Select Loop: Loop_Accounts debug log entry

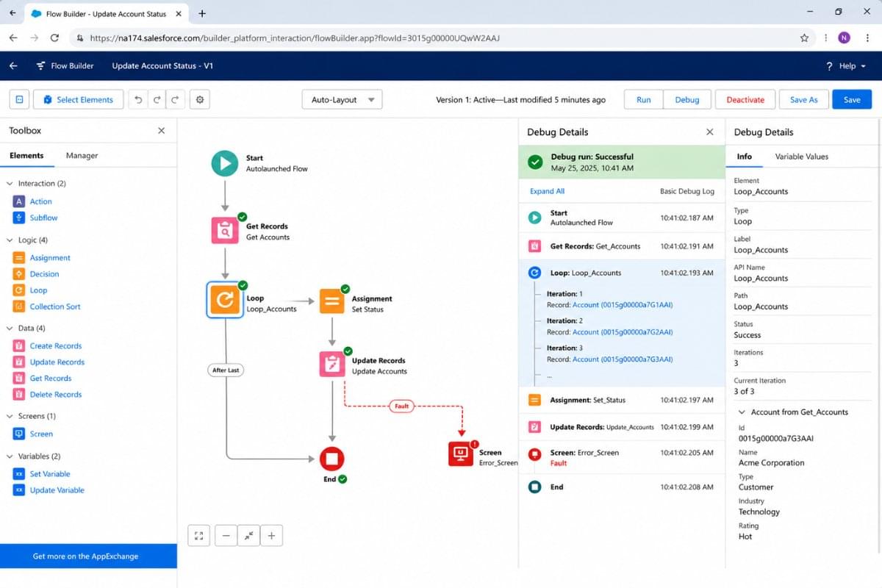pyautogui.click(x=622, y=273)
